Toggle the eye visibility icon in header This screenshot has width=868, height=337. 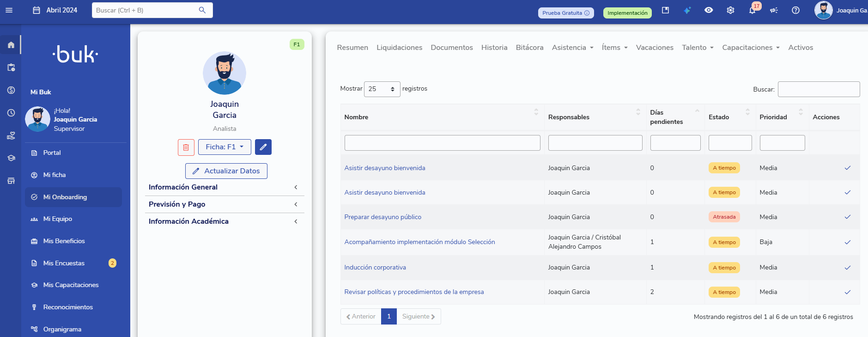(709, 10)
